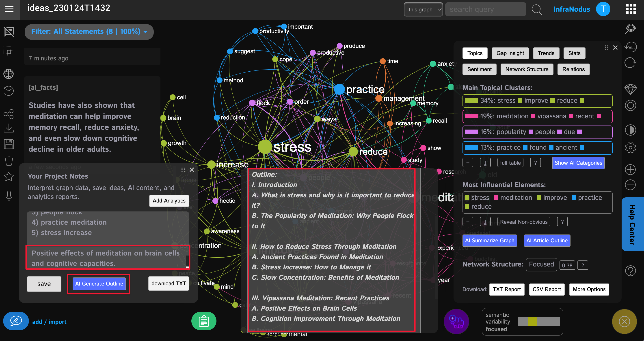Image resolution: width=644 pixels, height=341 pixels.
Task: Select the Network Structure tab
Action: click(527, 69)
